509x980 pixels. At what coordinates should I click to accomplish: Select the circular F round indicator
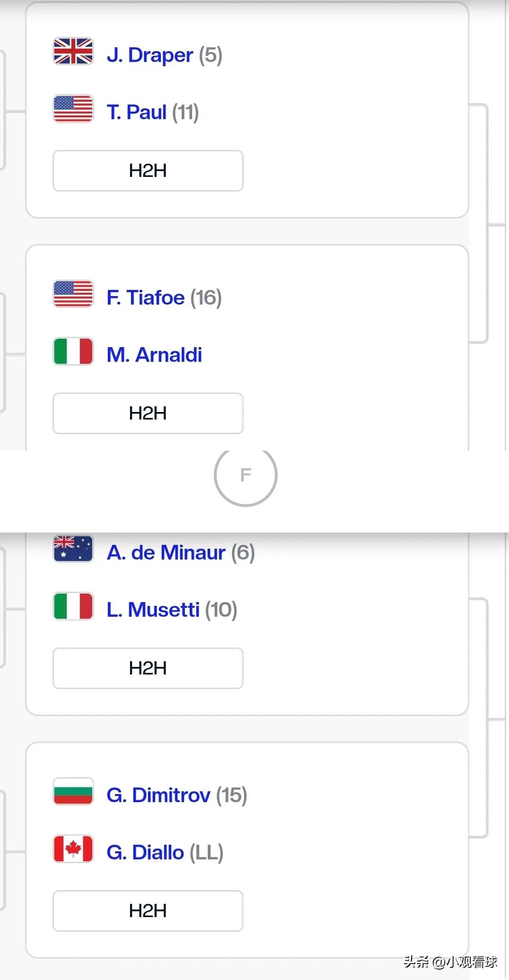pyautogui.click(x=246, y=475)
